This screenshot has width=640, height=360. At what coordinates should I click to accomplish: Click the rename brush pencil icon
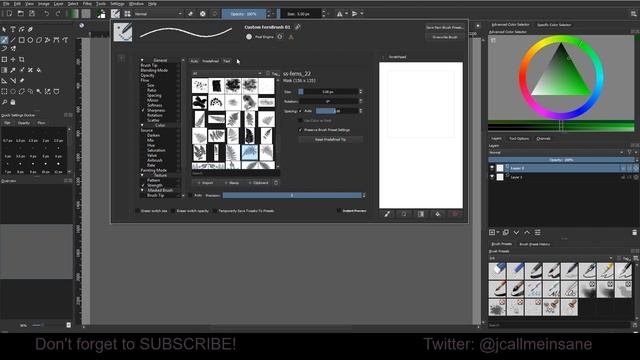[x=298, y=27]
